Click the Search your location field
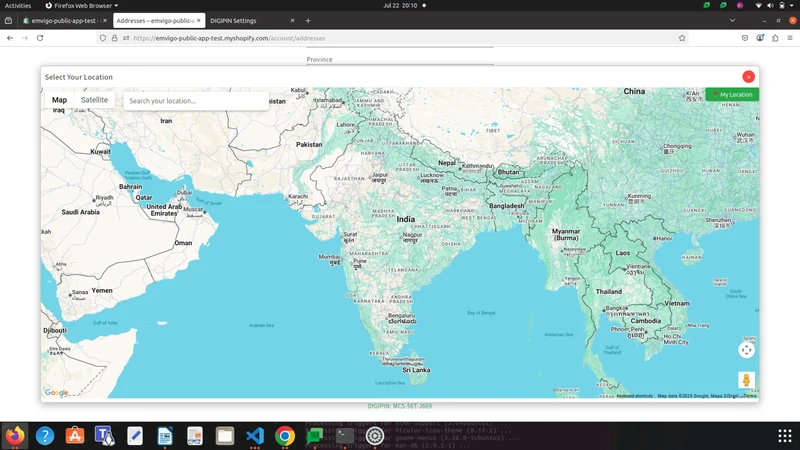The image size is (800, 450). tap(196, 101)
